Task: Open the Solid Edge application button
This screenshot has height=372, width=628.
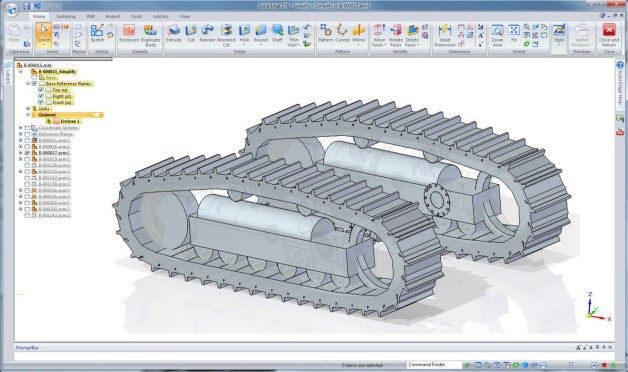Action: (12, 9)
